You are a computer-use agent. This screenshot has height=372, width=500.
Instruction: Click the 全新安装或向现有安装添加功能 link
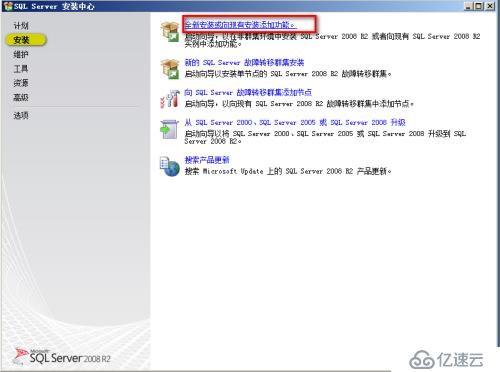coord(240,25)
